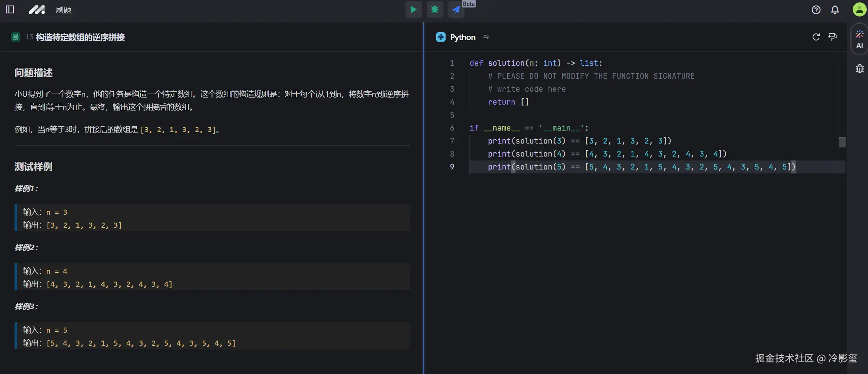The width and height of the screenshot is (868, 374).
Task: Switch language using the swap arrows icon
Action: [x=486, y=37]
